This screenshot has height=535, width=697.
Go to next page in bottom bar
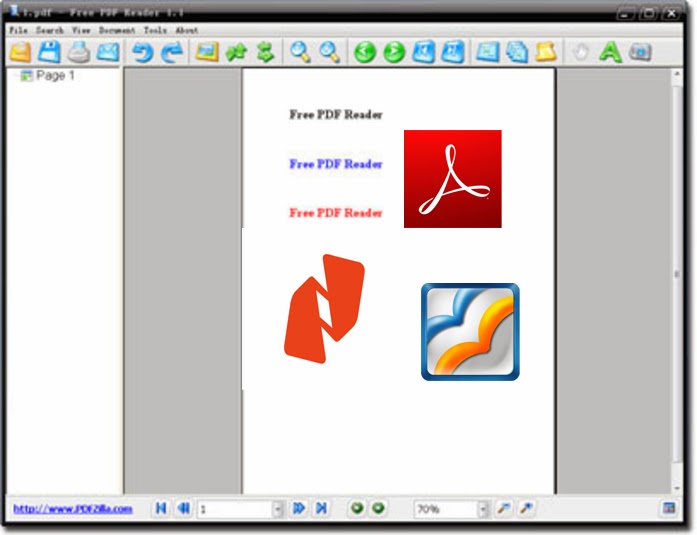pos(299,508)
